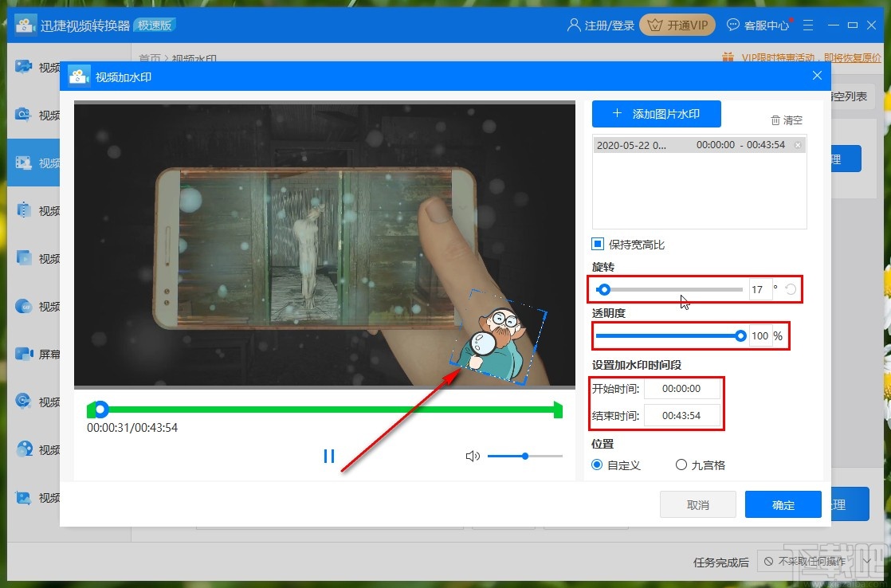Click the 开通VIP crown button
The width and height of the screenshot is (891, 588).
pos(677,25)
